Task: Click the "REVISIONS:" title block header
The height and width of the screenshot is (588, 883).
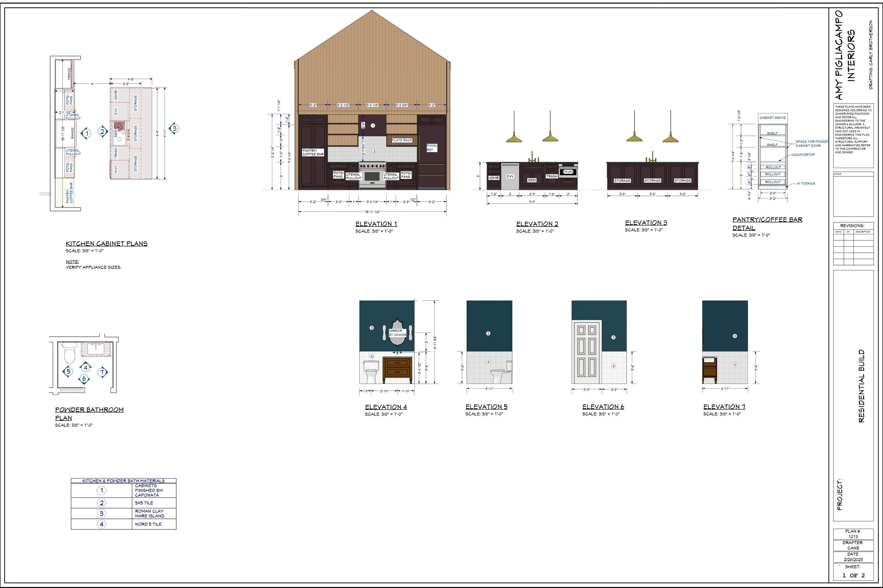Action: tap(852, 226)
